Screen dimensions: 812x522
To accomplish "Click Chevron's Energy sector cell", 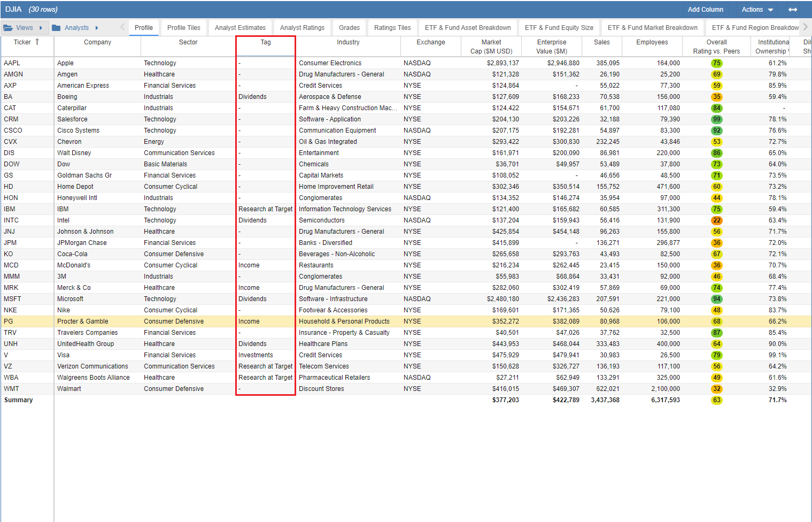I will point(188,142).
